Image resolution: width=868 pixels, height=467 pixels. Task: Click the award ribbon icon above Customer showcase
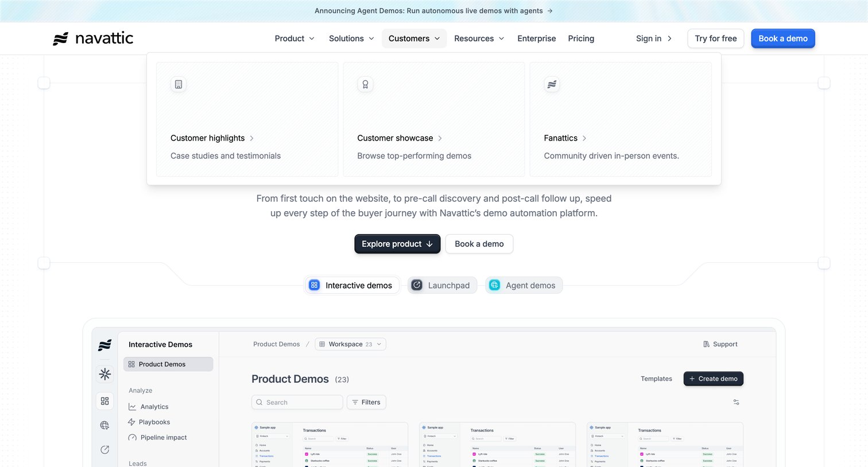(365, 84)
